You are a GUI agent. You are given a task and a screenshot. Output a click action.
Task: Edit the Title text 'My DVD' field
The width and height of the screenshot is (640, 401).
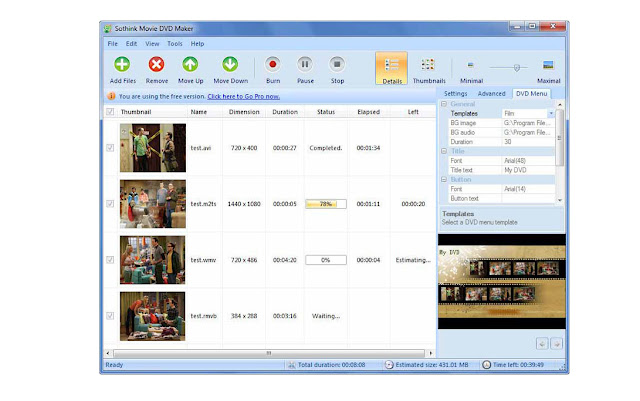click(528, 170)
